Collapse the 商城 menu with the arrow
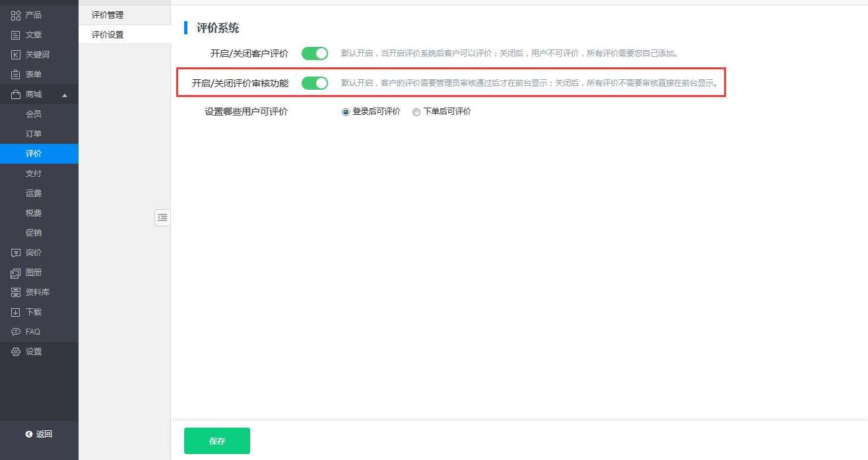 tap(65, 95)
